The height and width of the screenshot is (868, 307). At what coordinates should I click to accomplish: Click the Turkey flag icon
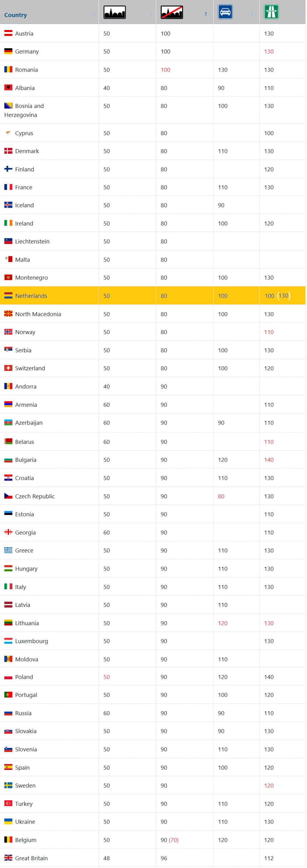click(8, 803)
